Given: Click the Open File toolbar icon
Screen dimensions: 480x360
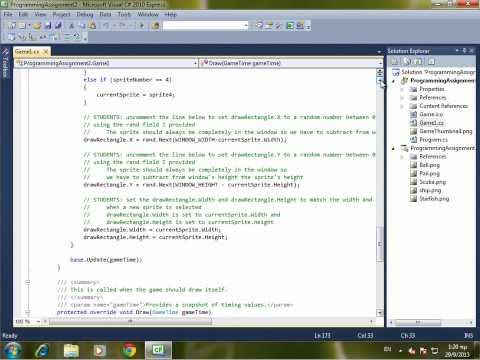Looking at the screenshot, I should (x=37, y=25).
